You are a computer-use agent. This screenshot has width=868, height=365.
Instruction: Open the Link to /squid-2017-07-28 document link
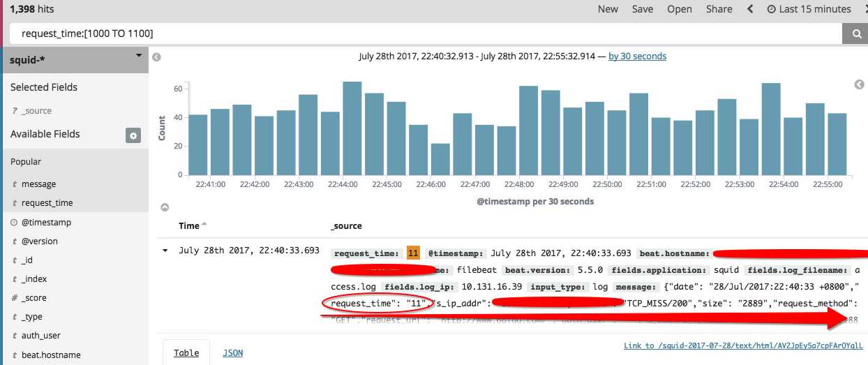(x=743, y=345)
